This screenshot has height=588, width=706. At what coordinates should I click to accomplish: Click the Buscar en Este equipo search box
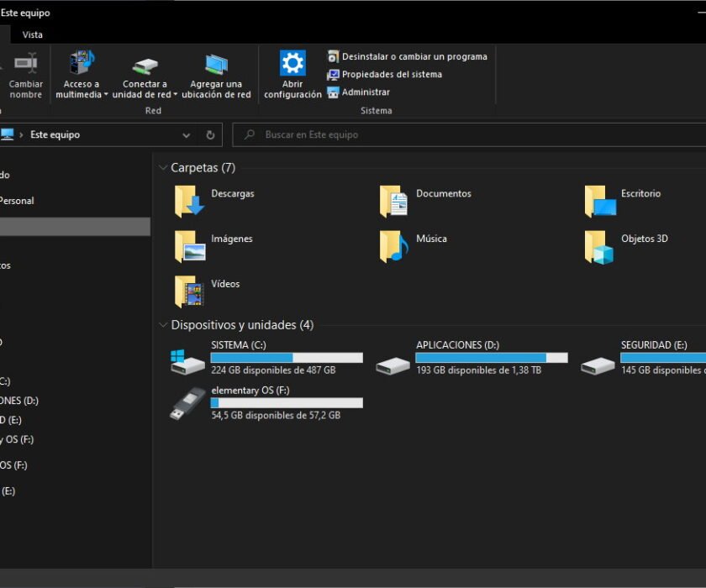click(x=469, y=135)
